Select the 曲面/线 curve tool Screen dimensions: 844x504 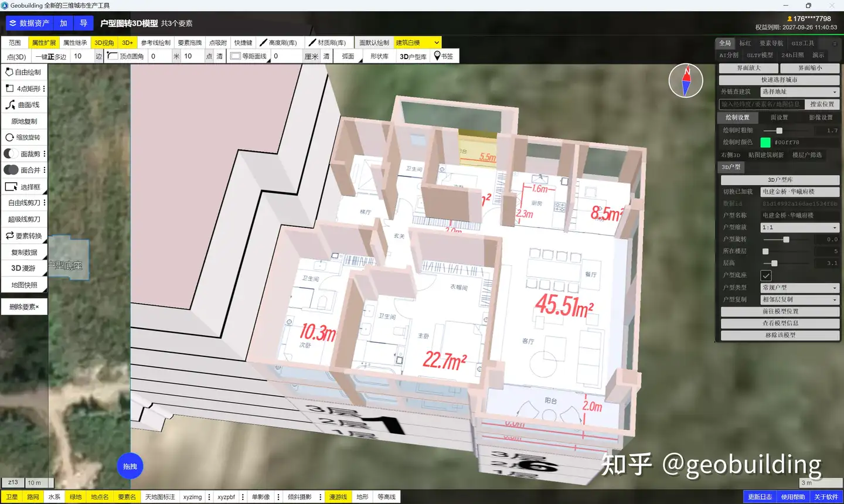tap(24, 105)
